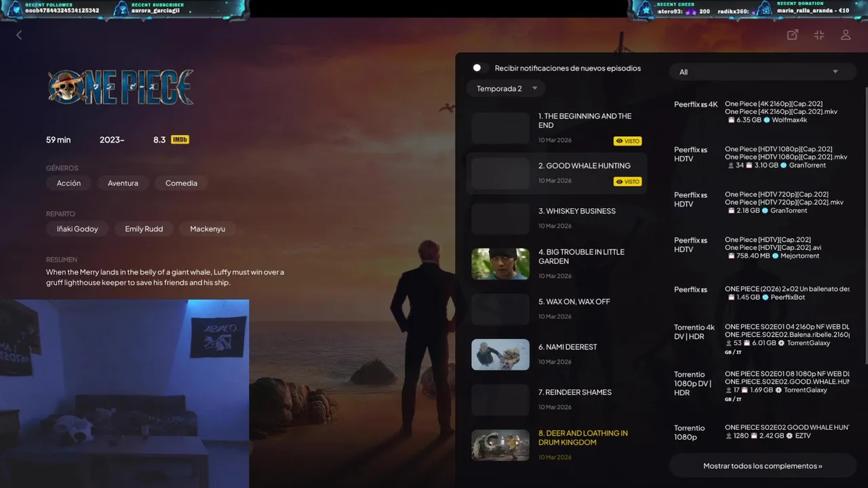Image resolution: width=868 pixels, height=488 pixels.
Task: Go back with the top-left arrow
Action: pos(19,35)
